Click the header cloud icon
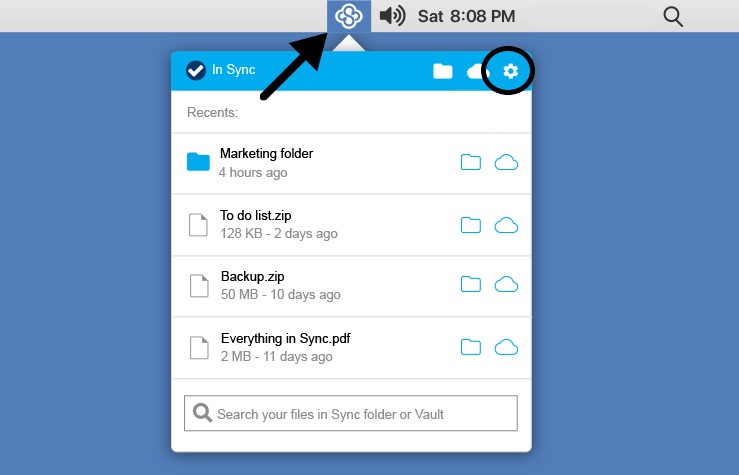Image resolution: width=739 pixels, height=475 pixels. pyautogui.click(x=475, y=71)
